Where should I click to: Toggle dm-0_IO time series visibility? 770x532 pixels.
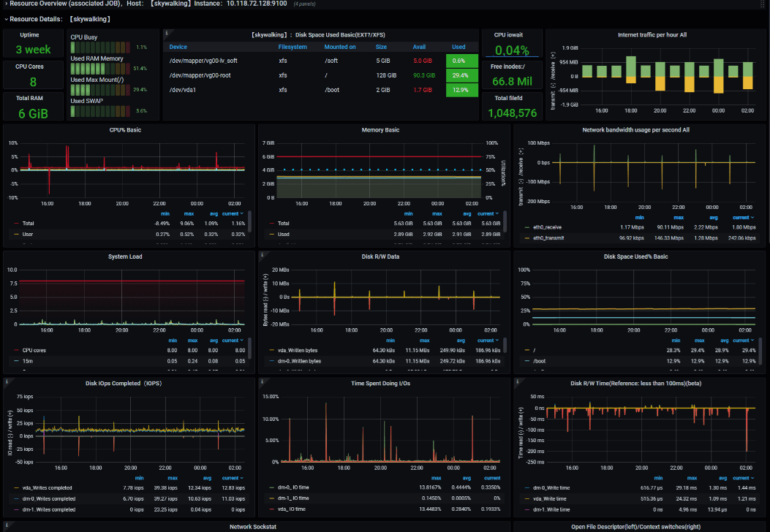(293, 487)
